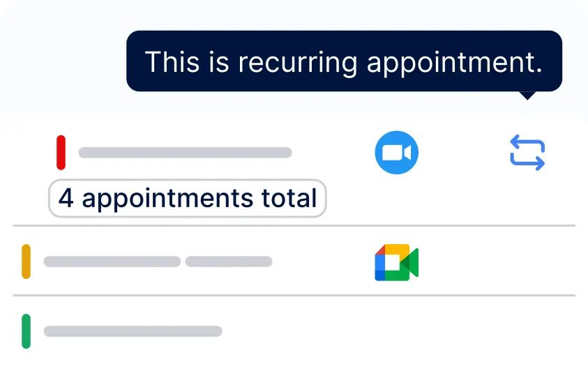
Task: Click the green appointment color marker
Action: coord(26,331)
